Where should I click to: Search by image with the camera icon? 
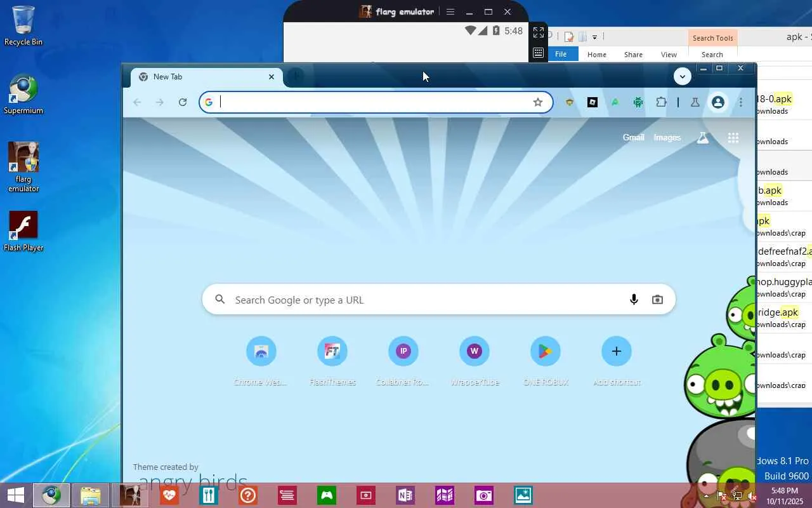[x=657, y=300]
